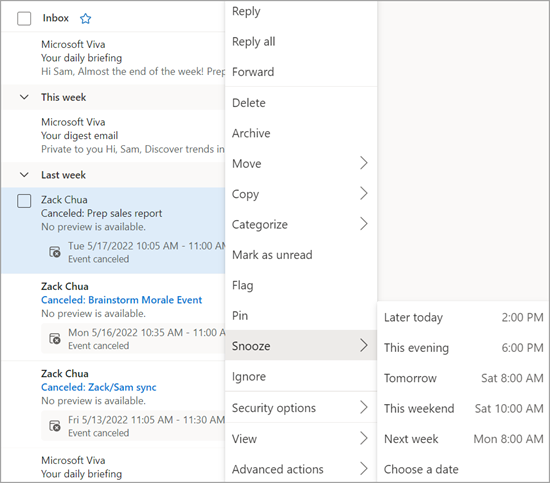The width and height of the screenshot is (550, 483).
Task: Snooze until Later today 2:00 PM
Action: tap(463, 317)
